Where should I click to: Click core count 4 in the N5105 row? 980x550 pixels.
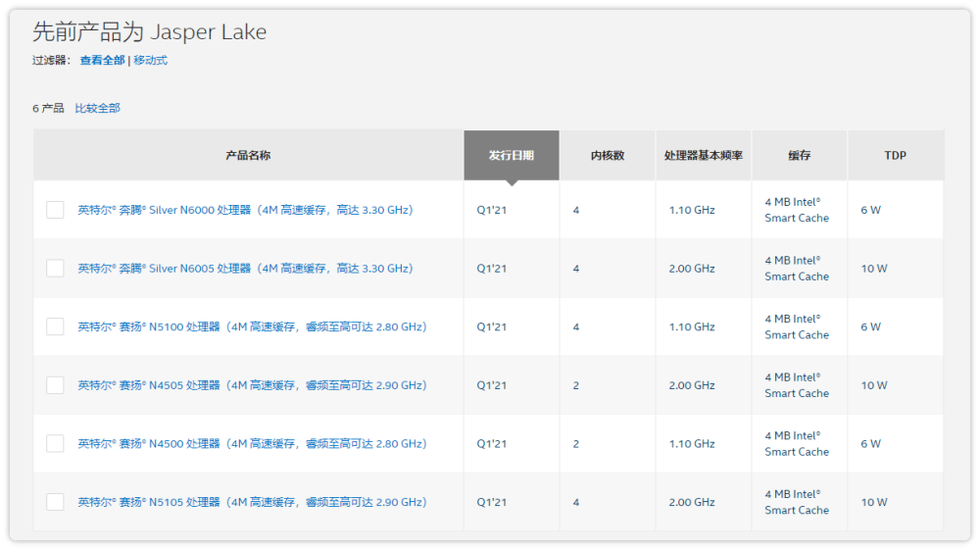[x=576, y=502]
